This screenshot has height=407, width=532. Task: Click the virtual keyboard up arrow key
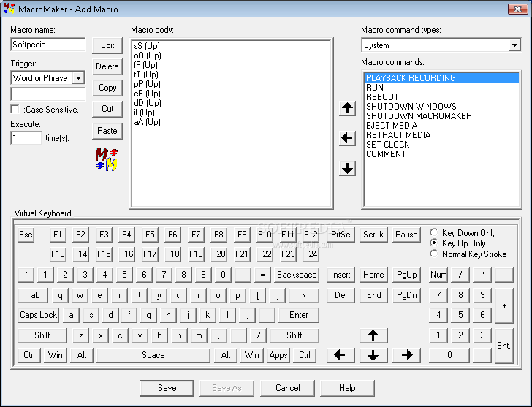[373, 335]
